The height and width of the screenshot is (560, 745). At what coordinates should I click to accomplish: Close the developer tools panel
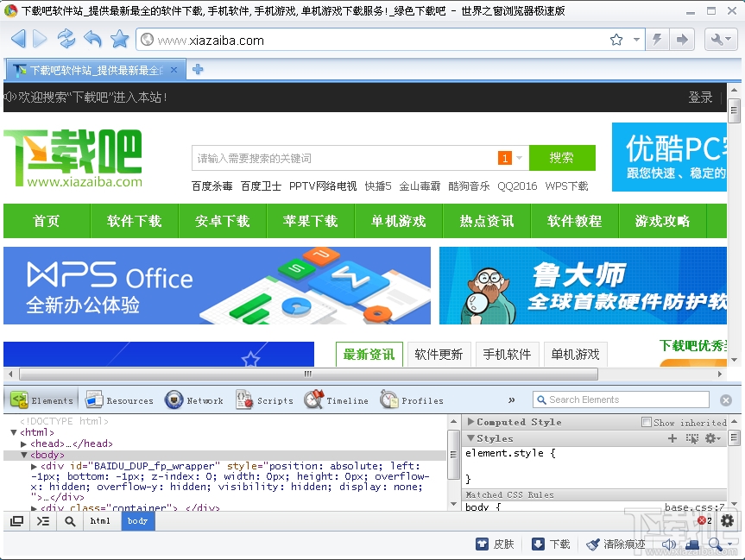[x=725, y=400]
